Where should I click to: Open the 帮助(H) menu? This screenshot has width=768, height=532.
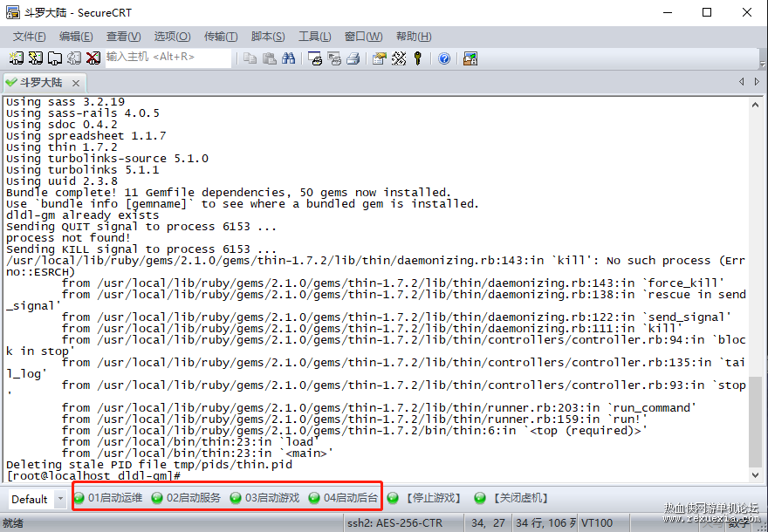pyautogui.click(x=414, y=37)
